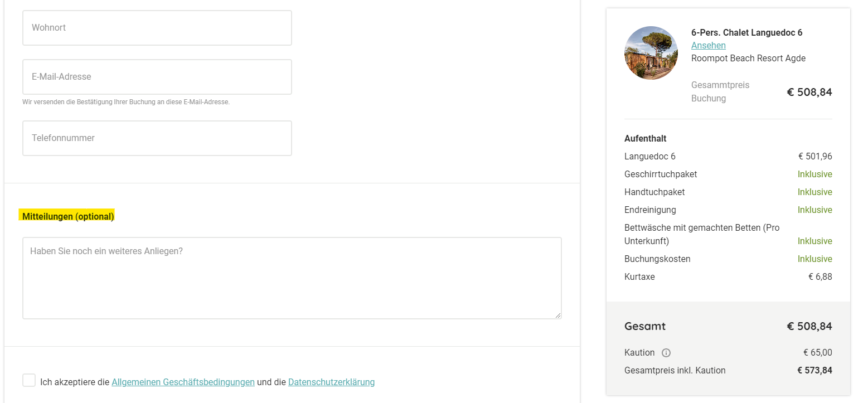The height and width of the screenshot is (403, 868).
Task: Click the Mitteilungen (optional) heading
Action: pos(68,216)
